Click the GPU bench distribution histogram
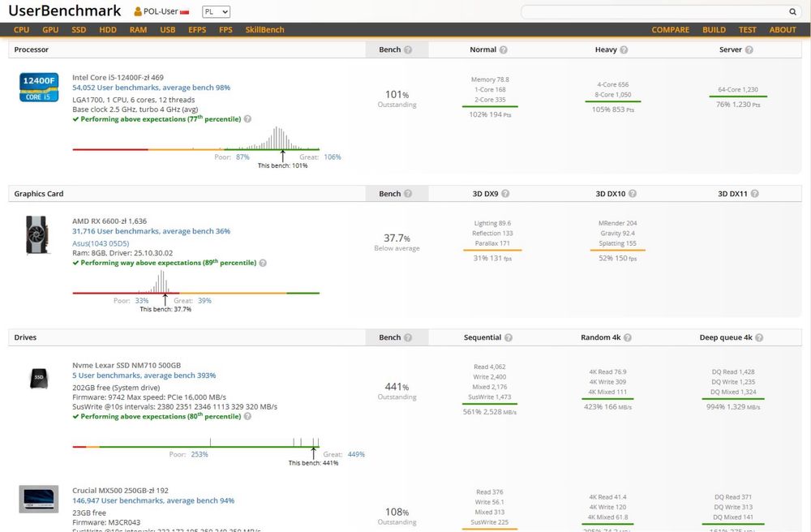The height and width of the screenshot is (532, 811). click(196, 281)
